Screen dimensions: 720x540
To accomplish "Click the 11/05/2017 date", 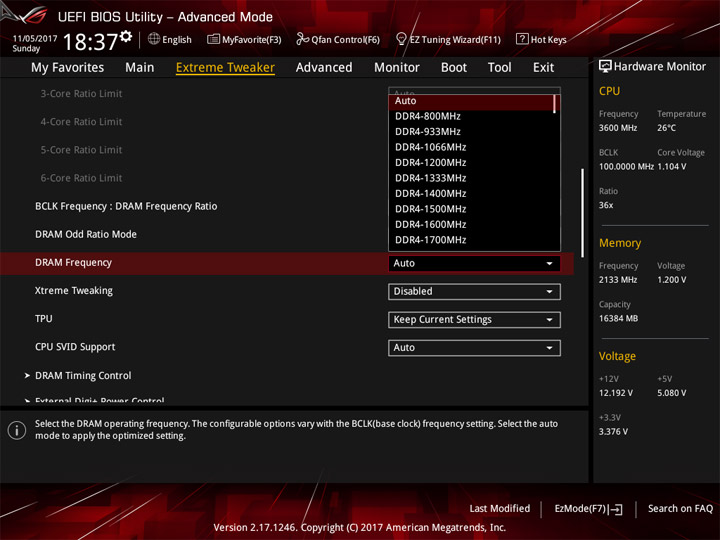I will point(34,39).
